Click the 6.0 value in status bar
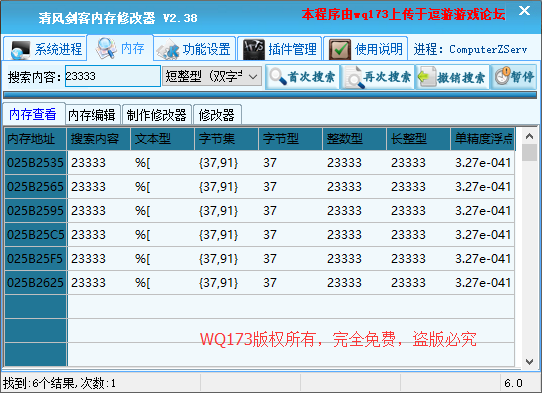Image resolution: width=542 pixels, height=393 pixels. [513, 383]
